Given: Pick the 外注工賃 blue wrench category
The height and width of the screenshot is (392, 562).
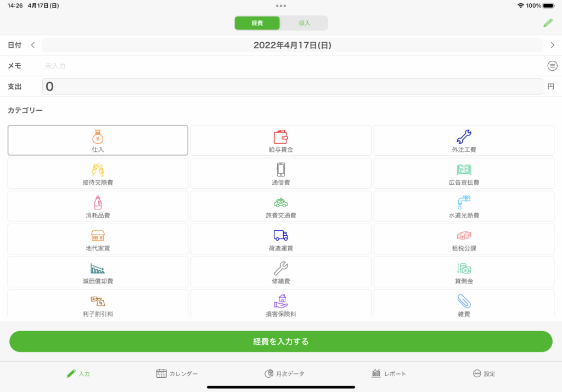Looking at the screenshot, I should [464, 140].
